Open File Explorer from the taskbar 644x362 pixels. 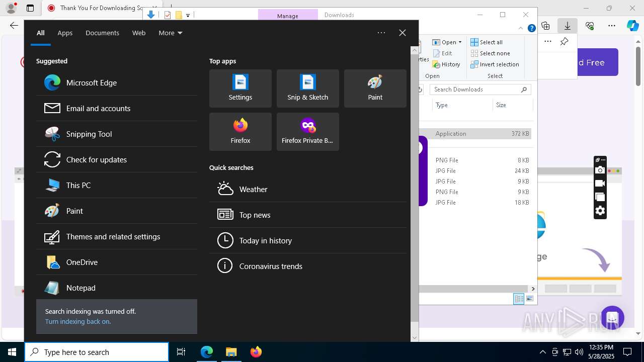(231, 352)
